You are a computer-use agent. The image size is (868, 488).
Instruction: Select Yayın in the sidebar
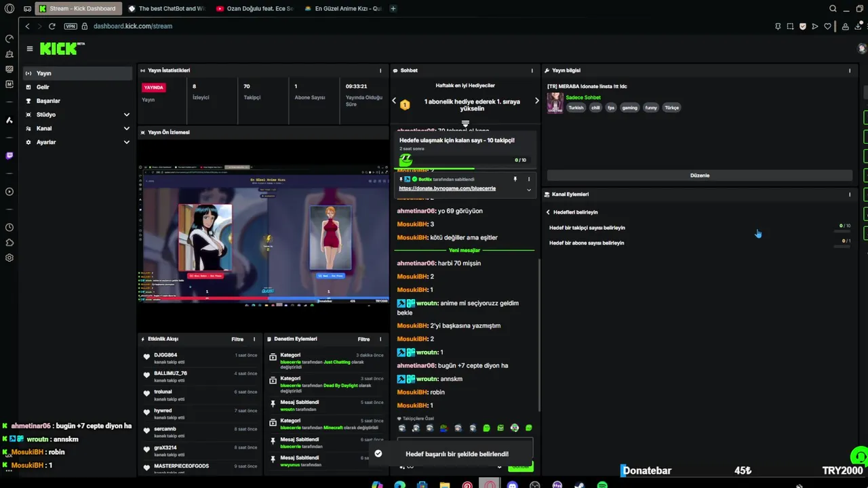pyautogui.click(x=78, y=73)
